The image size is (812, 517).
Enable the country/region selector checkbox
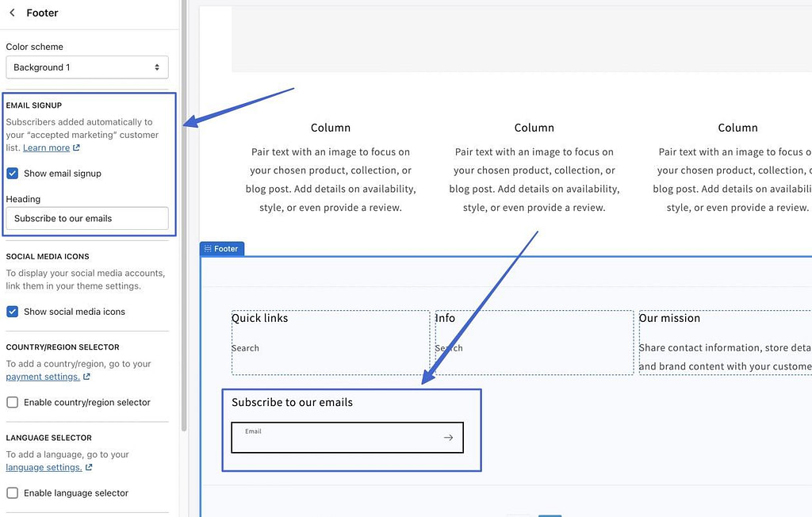coord(12,402)
